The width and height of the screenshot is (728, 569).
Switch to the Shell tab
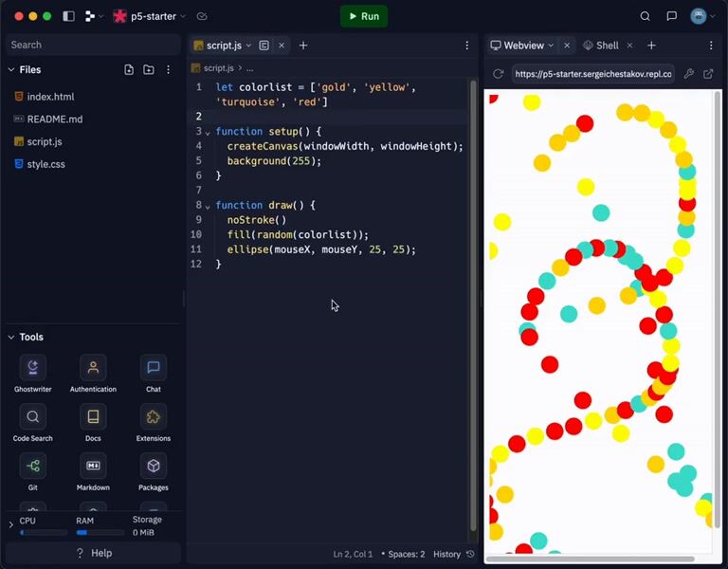(x=601, y=46)
